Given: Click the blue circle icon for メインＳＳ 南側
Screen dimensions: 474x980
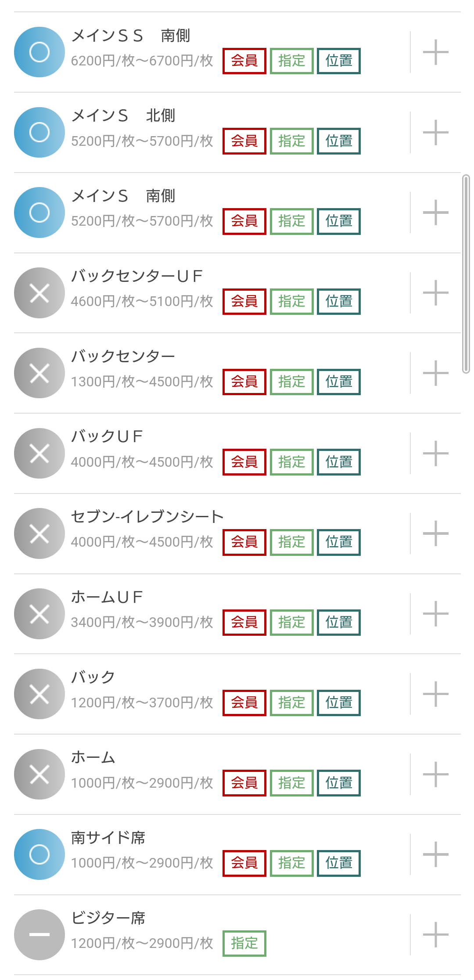Looking at the screenshot, I should click(39, 52).
